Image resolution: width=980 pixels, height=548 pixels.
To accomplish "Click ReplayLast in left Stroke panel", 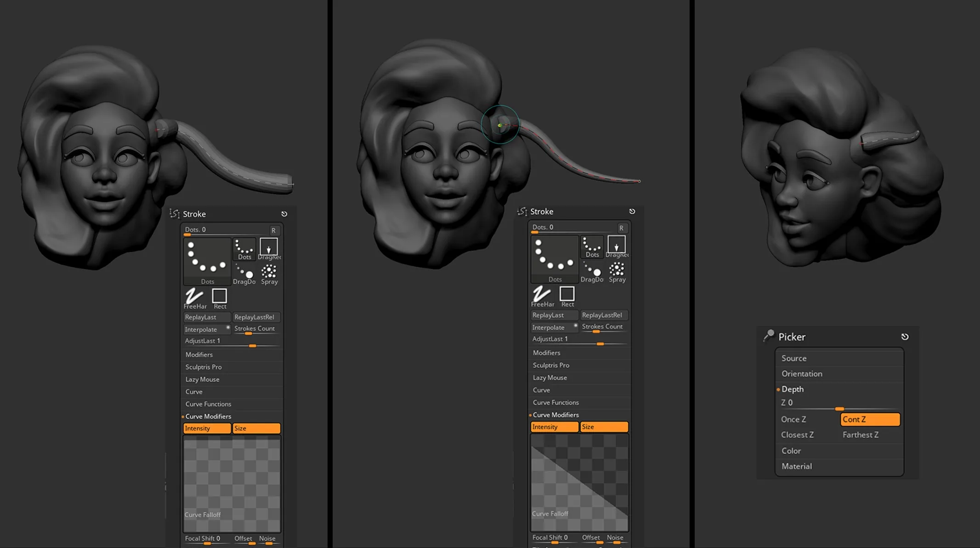I will [x=207, y=317].
